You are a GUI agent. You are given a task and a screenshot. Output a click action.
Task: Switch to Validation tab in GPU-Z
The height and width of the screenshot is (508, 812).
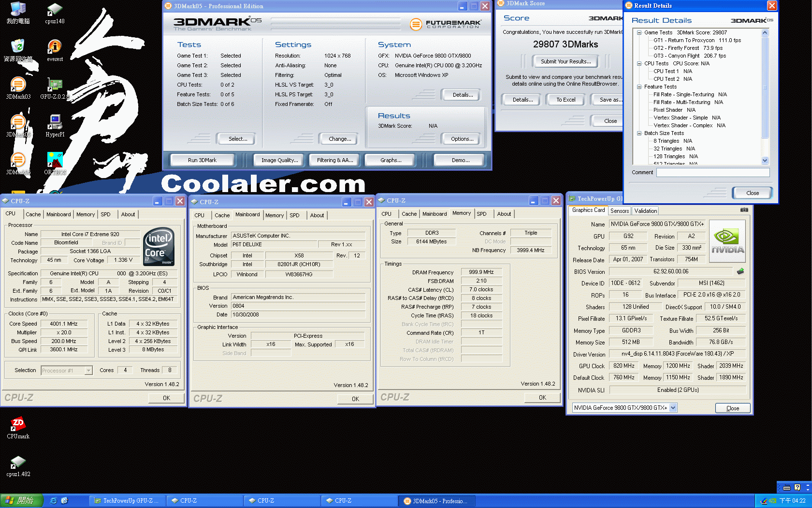(x=645, y=211)
